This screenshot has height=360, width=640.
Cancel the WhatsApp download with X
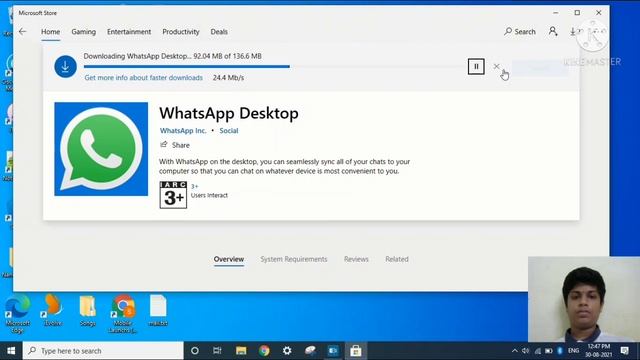coord(496,66)
